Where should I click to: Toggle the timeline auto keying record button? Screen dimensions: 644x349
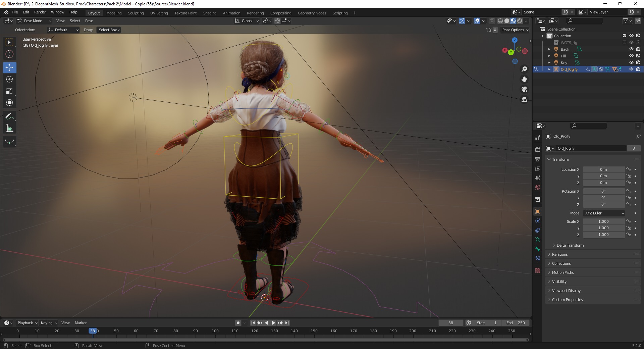pos(238,323)
